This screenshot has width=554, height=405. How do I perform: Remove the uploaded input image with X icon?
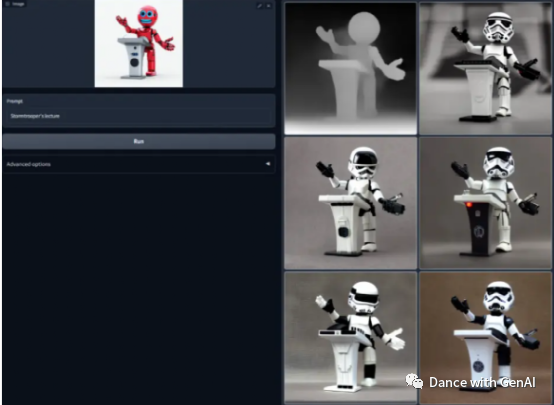click(269, 6)
